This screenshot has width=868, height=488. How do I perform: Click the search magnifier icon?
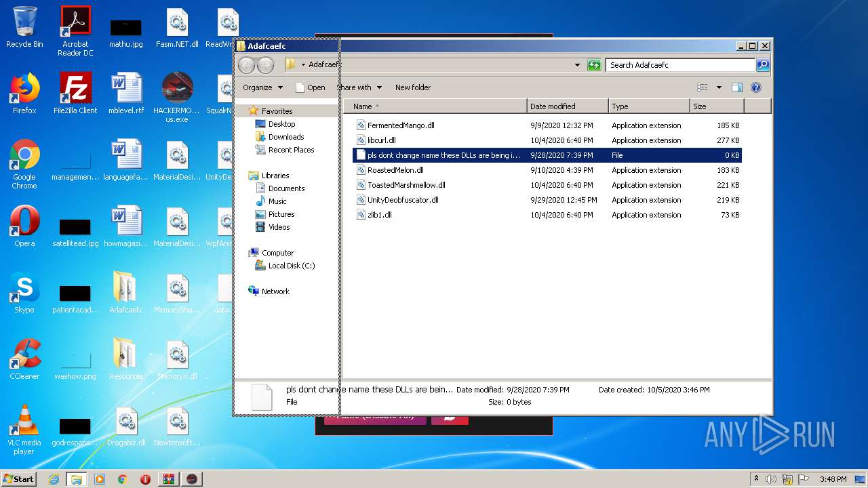click(x=763, y=65)
